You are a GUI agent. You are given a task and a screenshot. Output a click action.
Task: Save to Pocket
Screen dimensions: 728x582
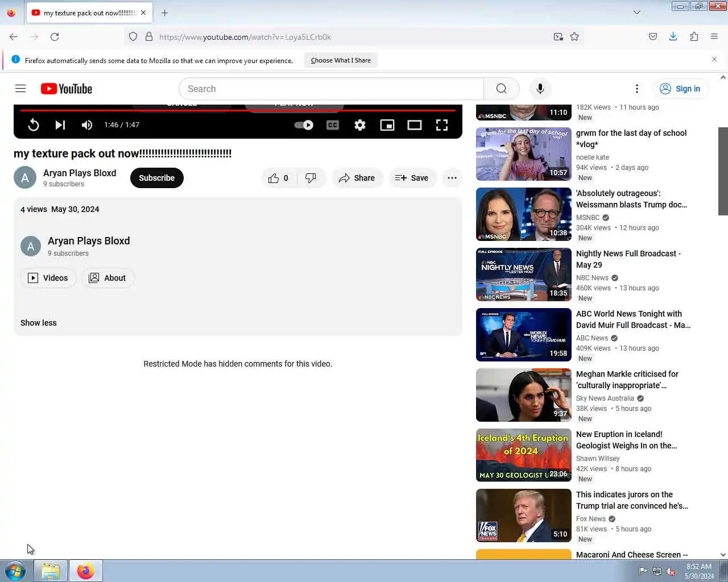point(653,37)
